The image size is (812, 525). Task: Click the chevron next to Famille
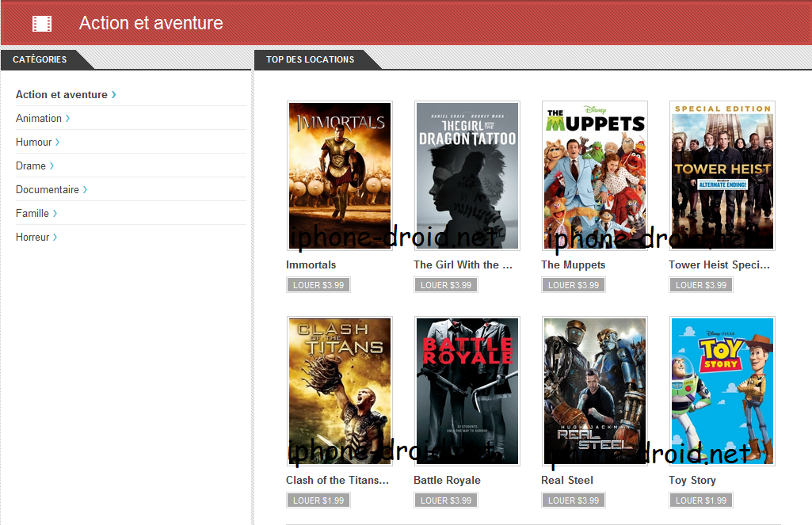pyautogui.click(x=55, y=214)
